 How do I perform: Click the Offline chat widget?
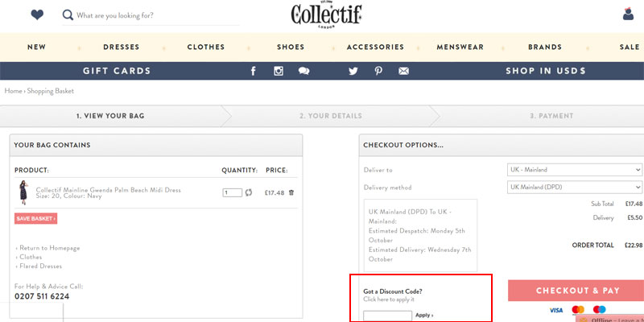(x=610, y=319)
